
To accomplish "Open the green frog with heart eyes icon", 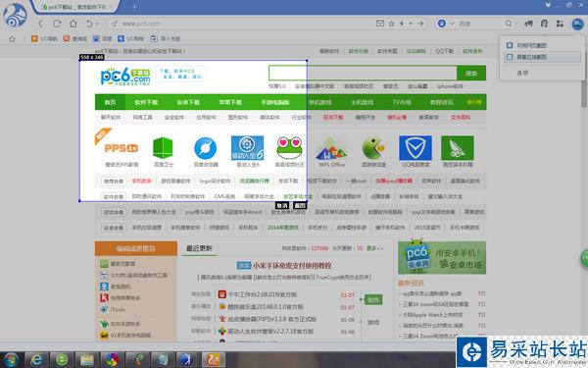I will [x=289, y=148].
